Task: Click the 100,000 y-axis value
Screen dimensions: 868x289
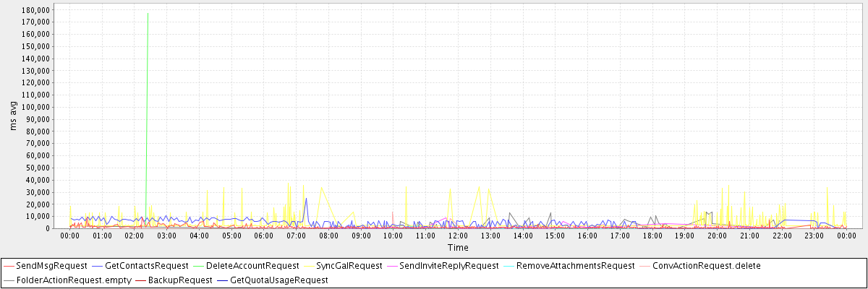Action: pos(35,107)
